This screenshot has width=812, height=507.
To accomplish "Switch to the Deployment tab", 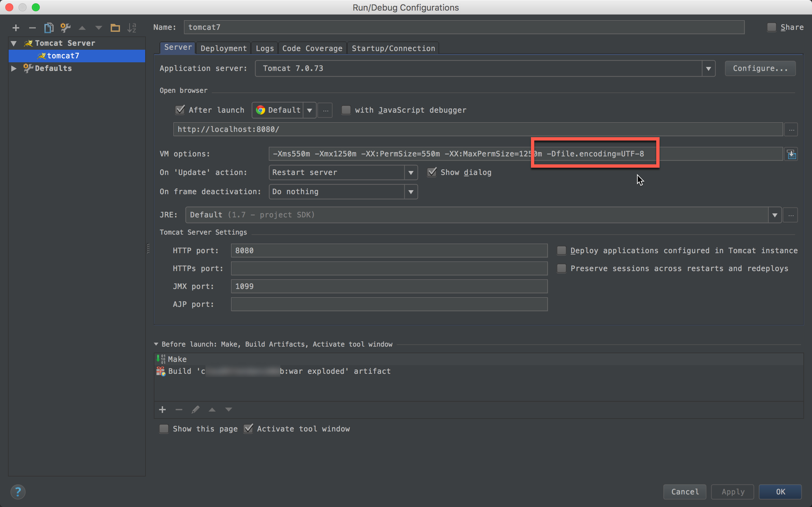I will (223, 48).
